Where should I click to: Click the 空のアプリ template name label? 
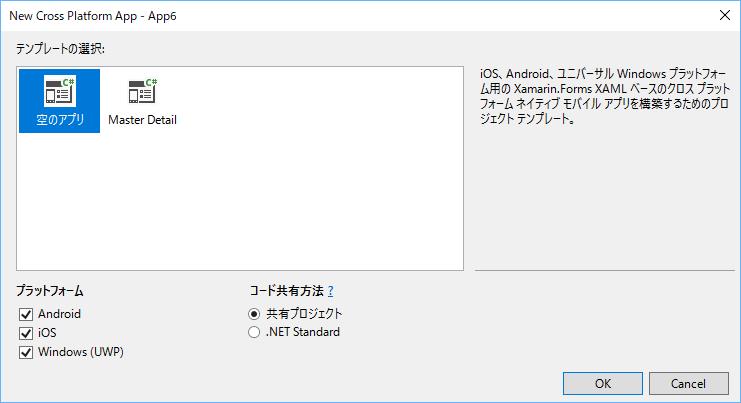point(60,121)
